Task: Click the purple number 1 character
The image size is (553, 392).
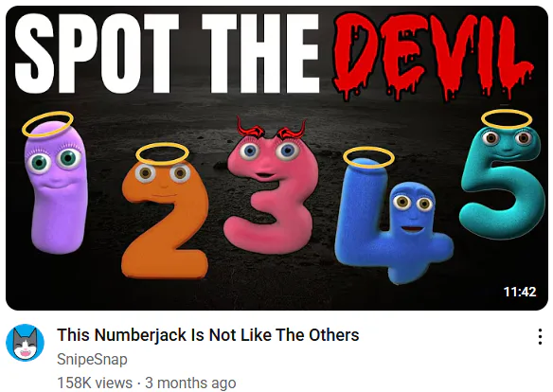Action: point(57,188)
